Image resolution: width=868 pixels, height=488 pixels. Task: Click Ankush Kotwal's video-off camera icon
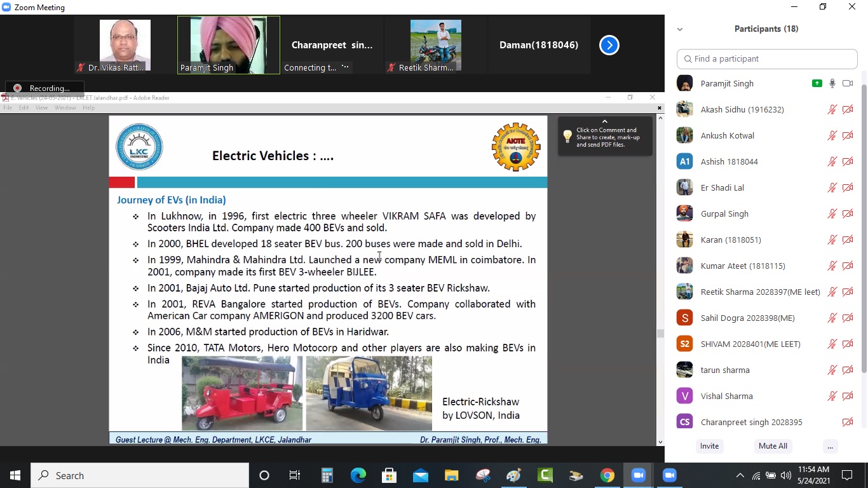[848, 135]
